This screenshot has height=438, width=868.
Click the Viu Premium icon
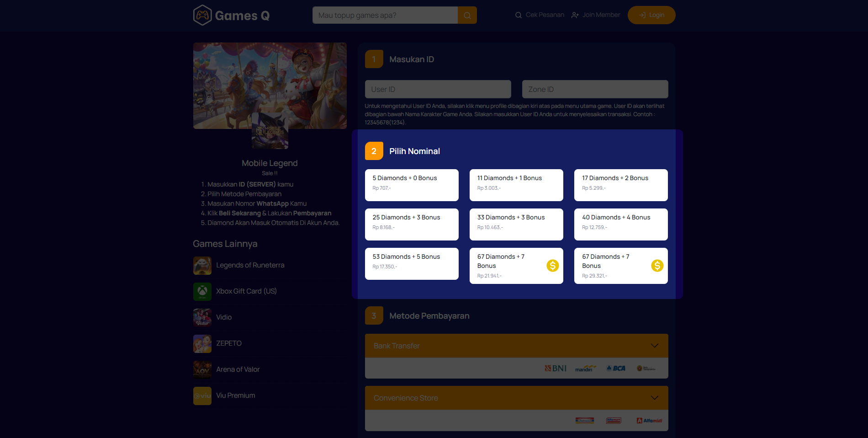tap(202, 396)
